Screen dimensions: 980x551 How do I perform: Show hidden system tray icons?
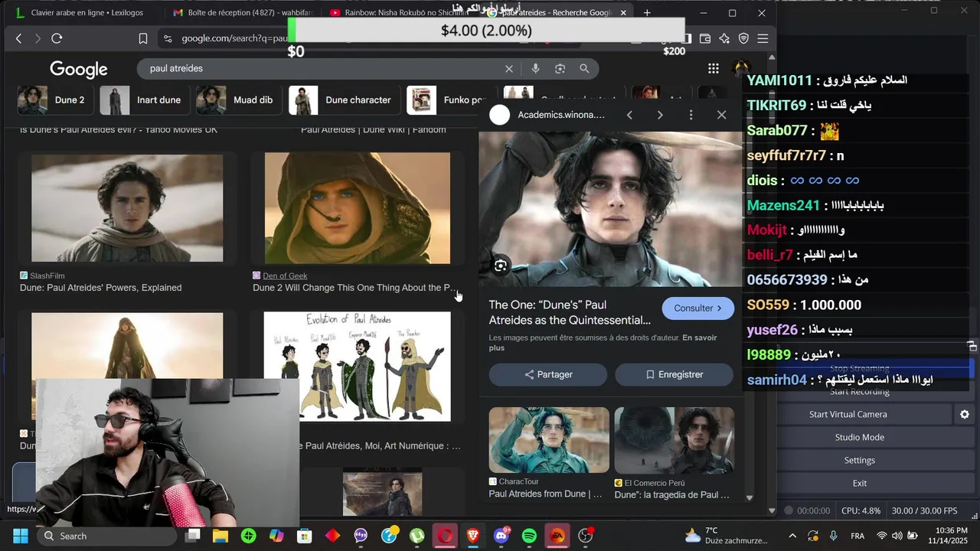[x=792, y=536]
